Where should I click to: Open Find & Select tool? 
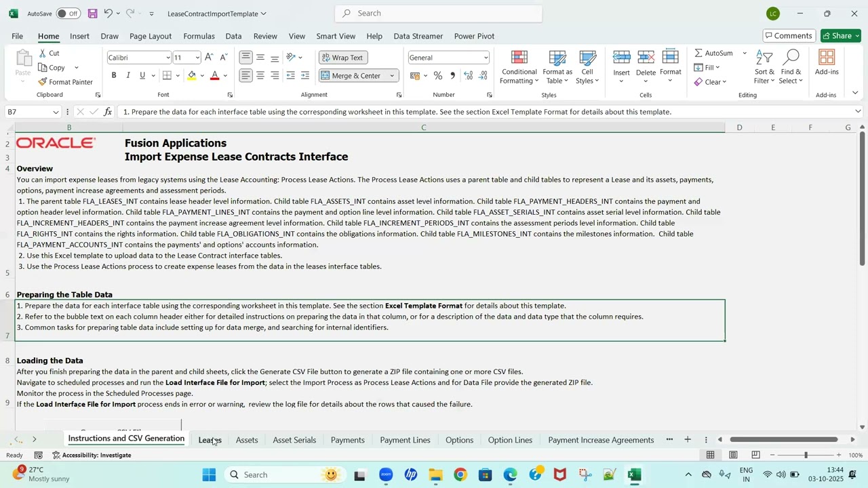click(791, 66)
